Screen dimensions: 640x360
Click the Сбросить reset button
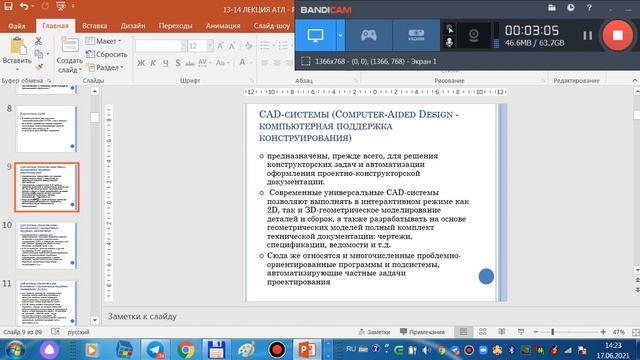[x=107, y=54]
